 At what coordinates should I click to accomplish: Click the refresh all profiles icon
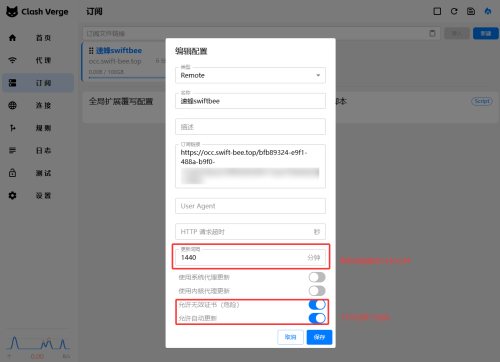pos(454,11)
